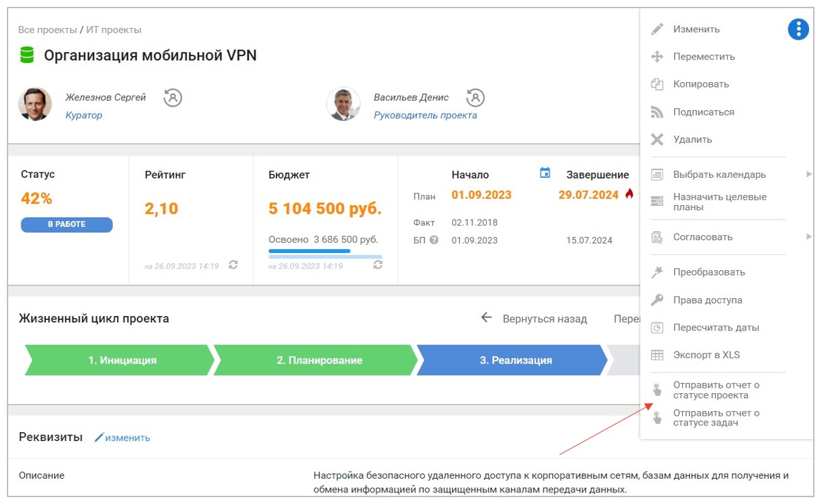The width and height of the screenshot is (822, 504).
Task: Click the refresh icon under Бюджет
Action: pyautogui.click(x=378, y=265)
